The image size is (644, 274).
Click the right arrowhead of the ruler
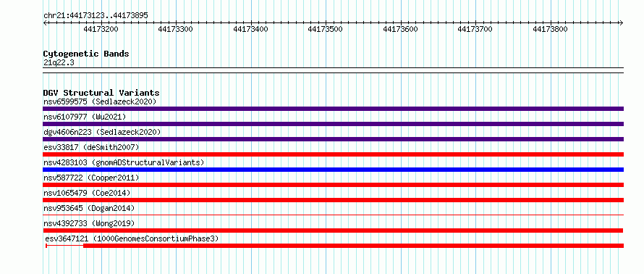(622, 22)
